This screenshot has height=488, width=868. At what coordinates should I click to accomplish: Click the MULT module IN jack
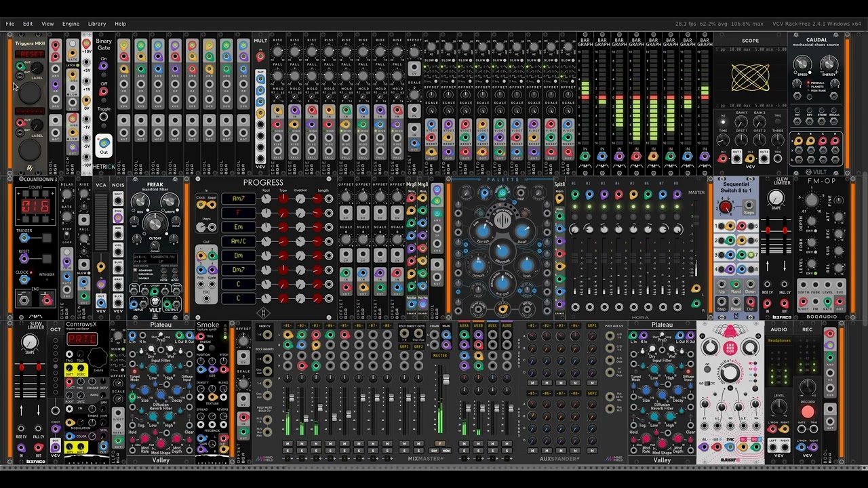[x=260, y=56]
